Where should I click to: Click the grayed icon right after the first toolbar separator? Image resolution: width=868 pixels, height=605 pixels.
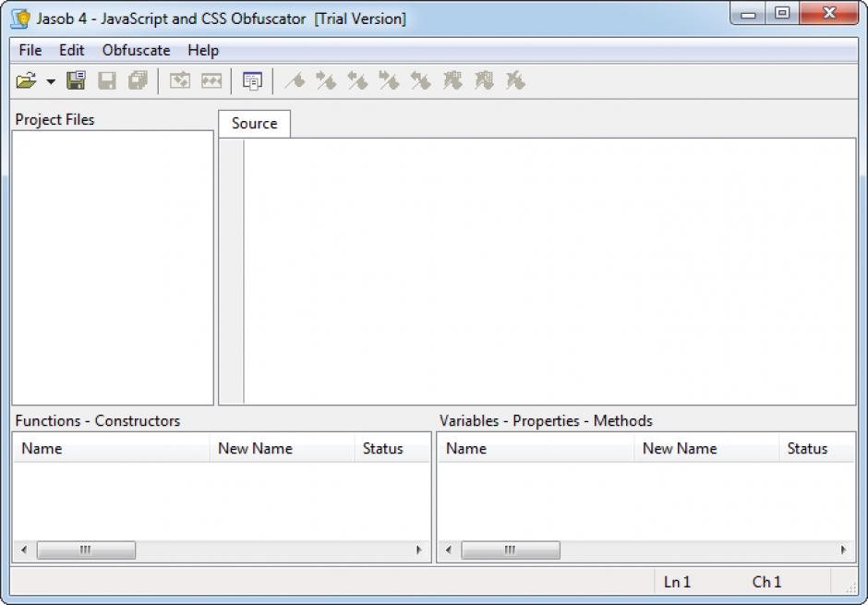click(179, 80)
